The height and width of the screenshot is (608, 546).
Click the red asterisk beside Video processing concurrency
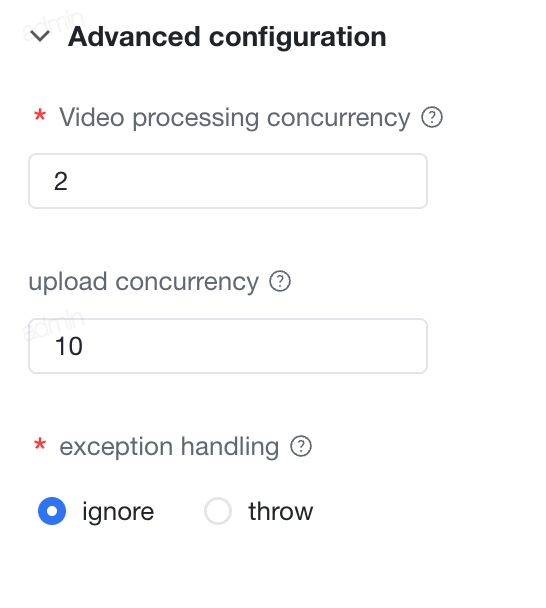40,116
